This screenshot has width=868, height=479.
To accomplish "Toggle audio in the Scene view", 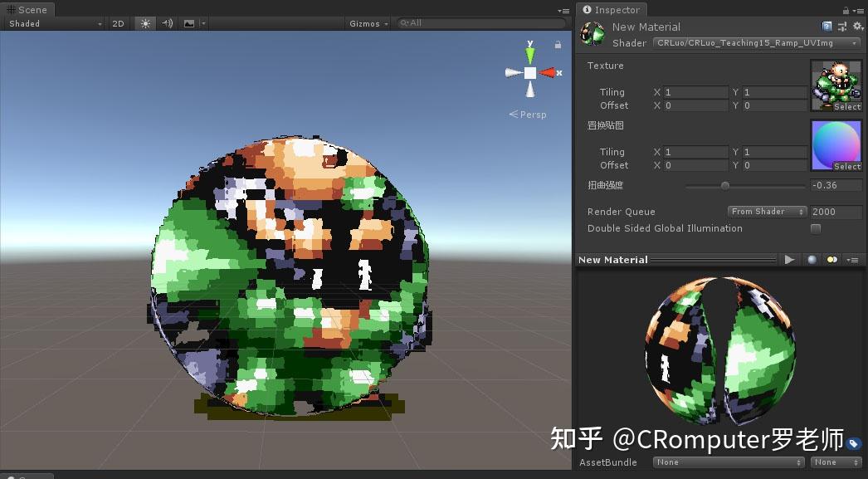I will [165, 23].
